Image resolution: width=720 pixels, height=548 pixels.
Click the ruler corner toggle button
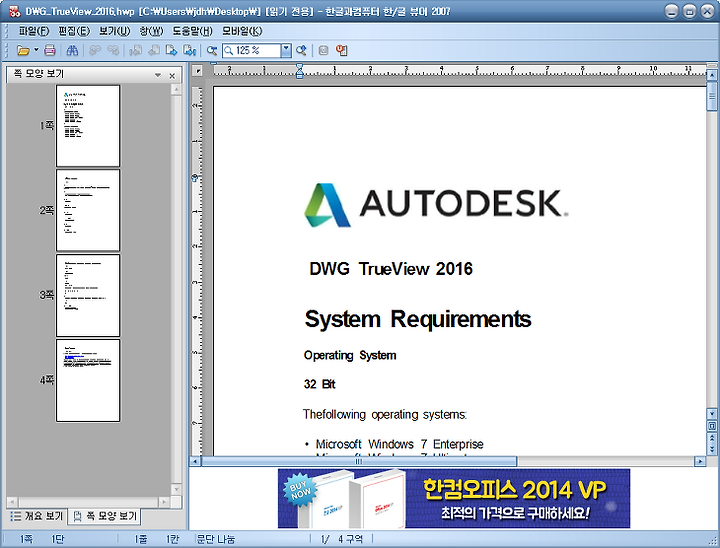point(197,71)
